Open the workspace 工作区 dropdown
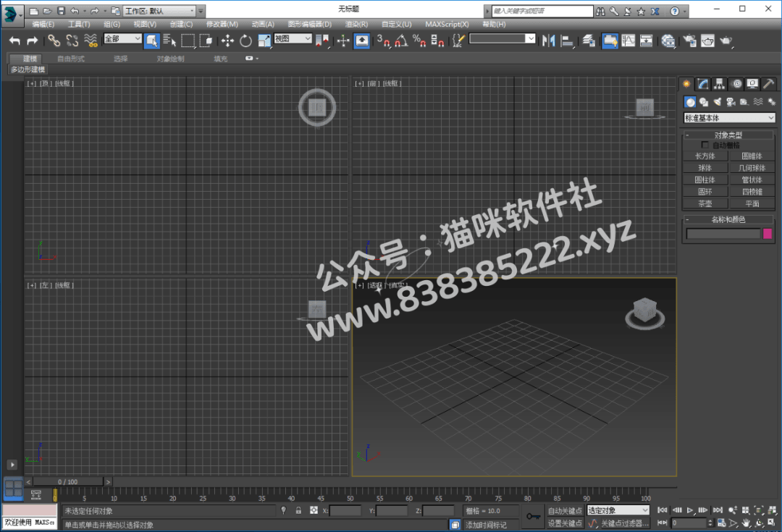782x532 pixels. [159, 10]
